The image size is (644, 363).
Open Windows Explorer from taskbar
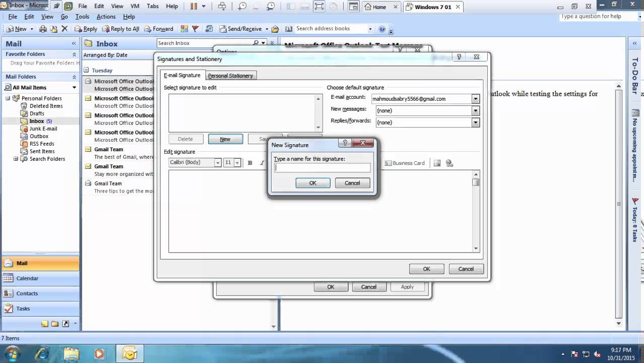[x=71, y=354]
